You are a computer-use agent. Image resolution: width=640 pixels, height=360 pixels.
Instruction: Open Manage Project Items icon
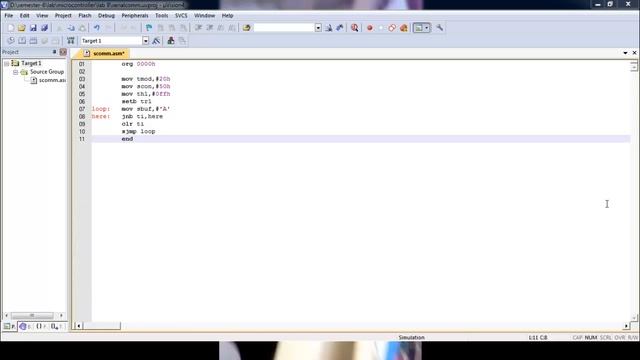tap(171, 41)
